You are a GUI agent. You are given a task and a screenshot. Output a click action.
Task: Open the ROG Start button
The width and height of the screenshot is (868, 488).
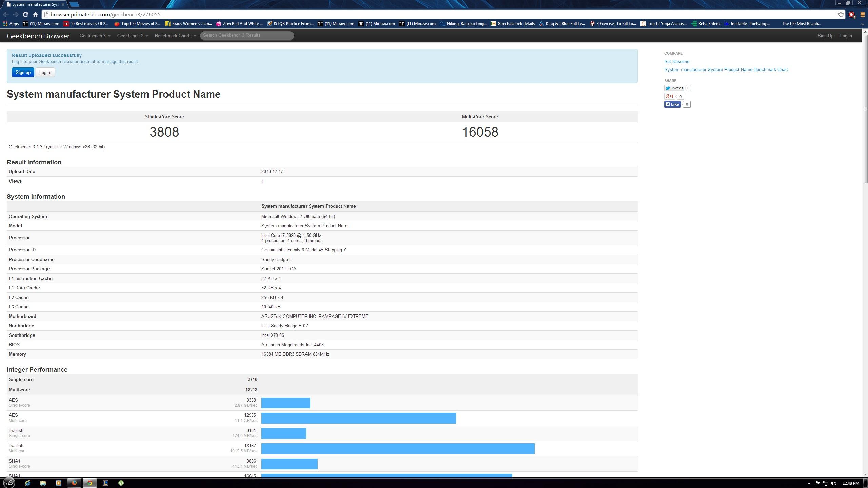point(9,483)
